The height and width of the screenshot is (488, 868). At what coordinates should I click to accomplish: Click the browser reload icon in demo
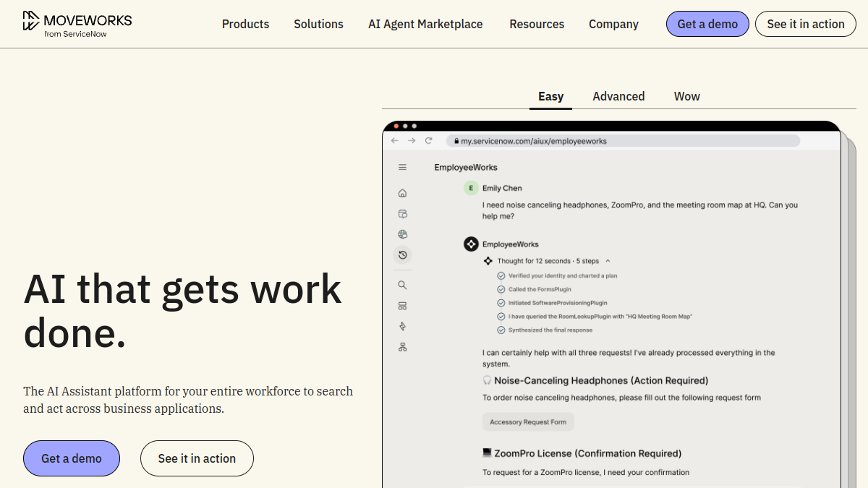point(428,140)
